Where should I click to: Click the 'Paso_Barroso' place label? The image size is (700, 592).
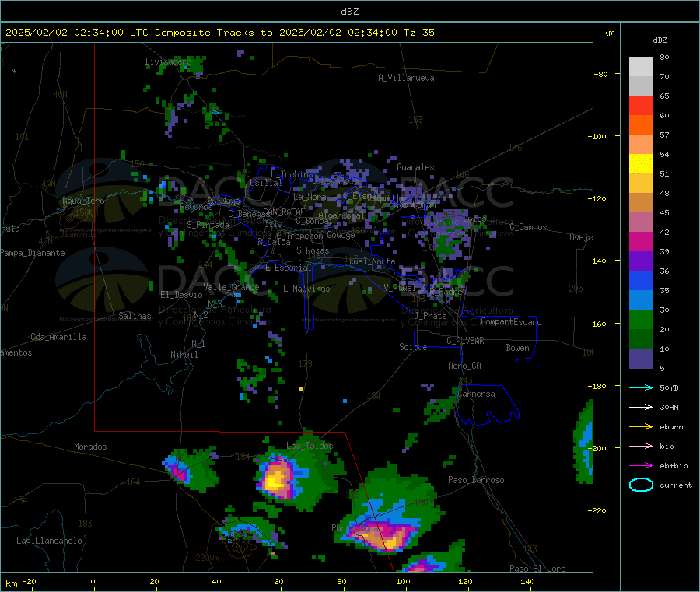point(476,480)
